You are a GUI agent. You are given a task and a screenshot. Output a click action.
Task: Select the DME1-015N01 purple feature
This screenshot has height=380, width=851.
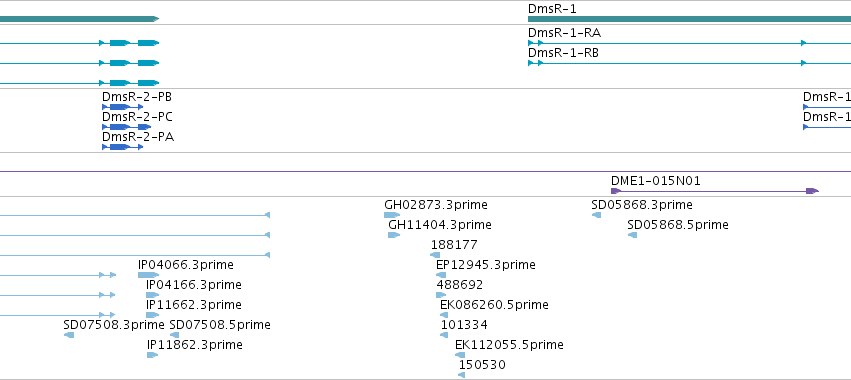715,191
